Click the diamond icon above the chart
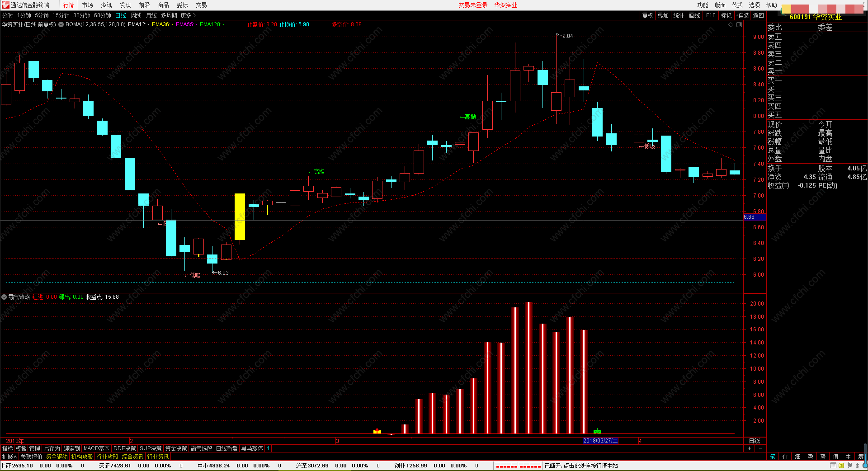This screenshot has height=471, width=868. (x=731, y=25)
